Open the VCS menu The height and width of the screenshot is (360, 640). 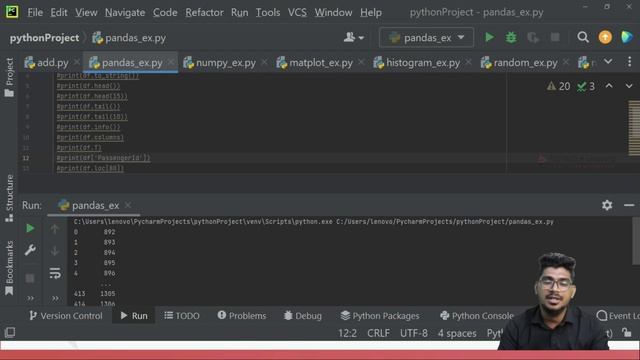pyautogui.click(x=297, y=13)
